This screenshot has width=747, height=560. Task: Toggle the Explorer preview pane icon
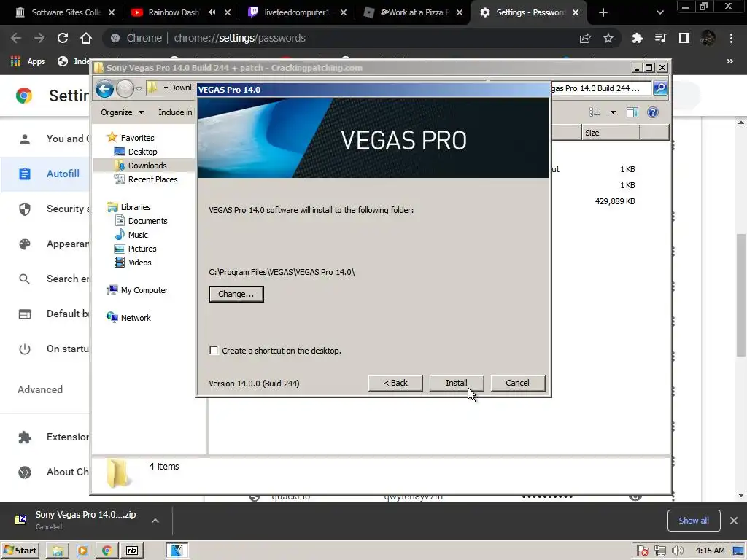[632, 112]
